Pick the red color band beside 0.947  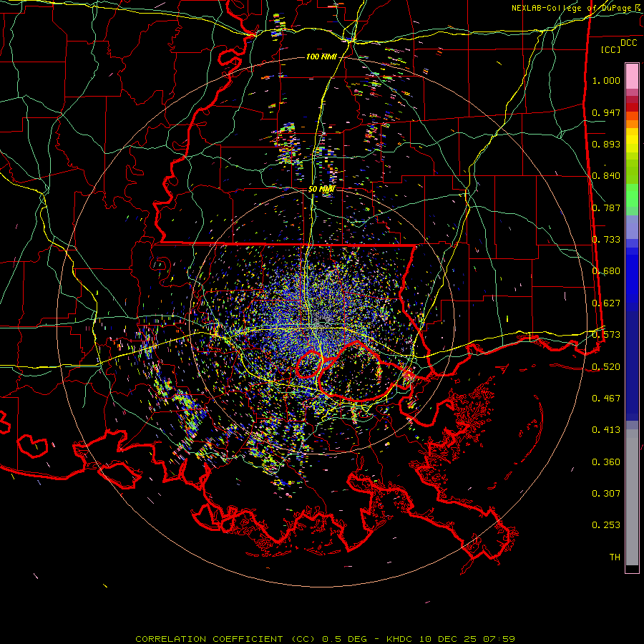coord(632,107)
